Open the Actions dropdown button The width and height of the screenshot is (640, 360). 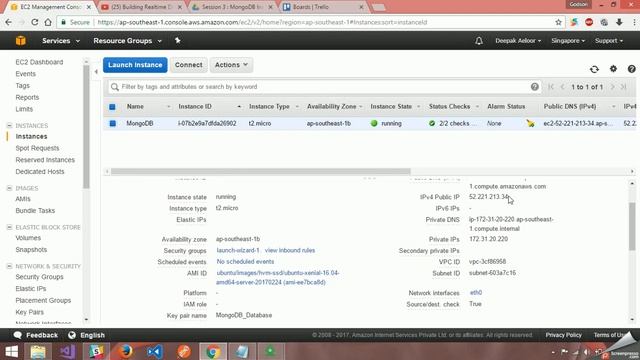tap(231, 65)
